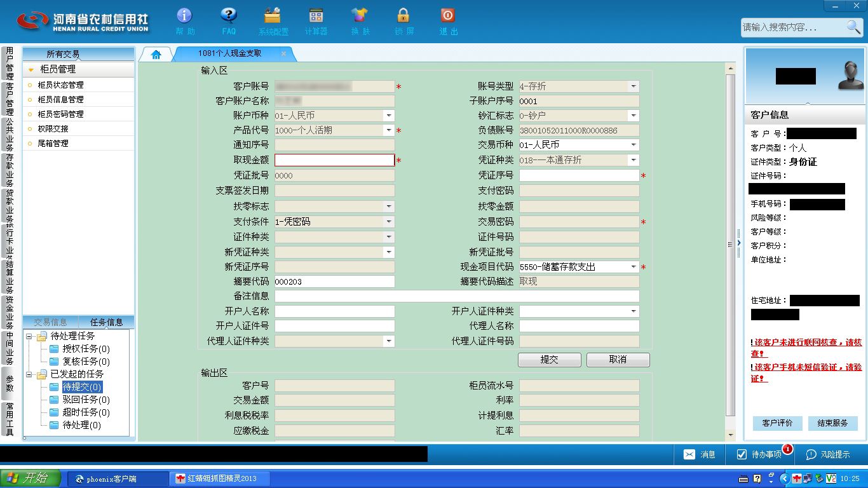Open the 凭证种类 dropdown
The image size is (868, 488).
pyautogui.click(x=634, y=160)
